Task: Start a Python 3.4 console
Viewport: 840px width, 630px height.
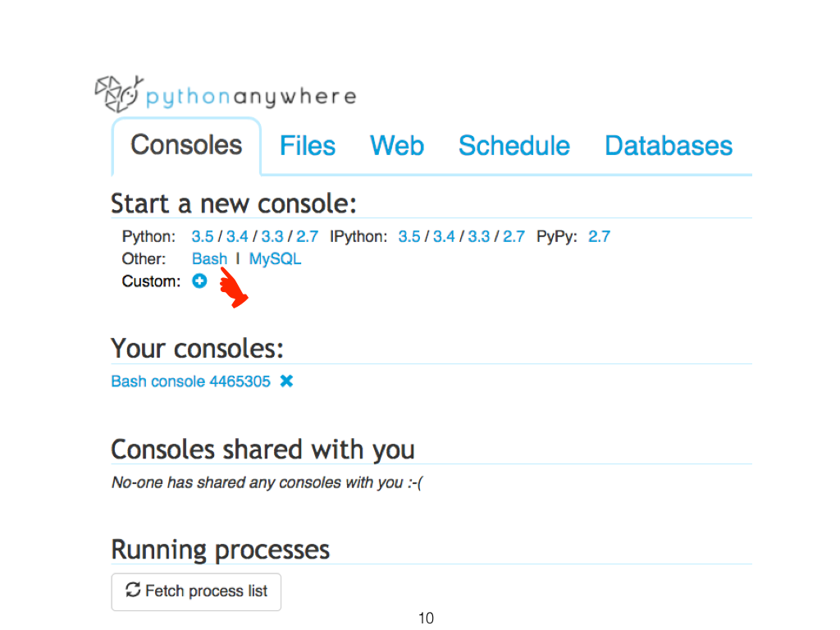Action: point(237,236)
